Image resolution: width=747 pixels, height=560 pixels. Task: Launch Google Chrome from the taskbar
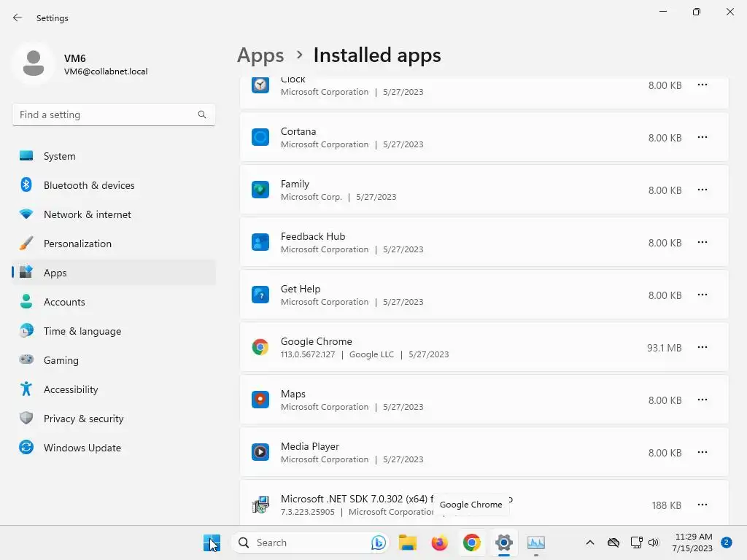472,542
